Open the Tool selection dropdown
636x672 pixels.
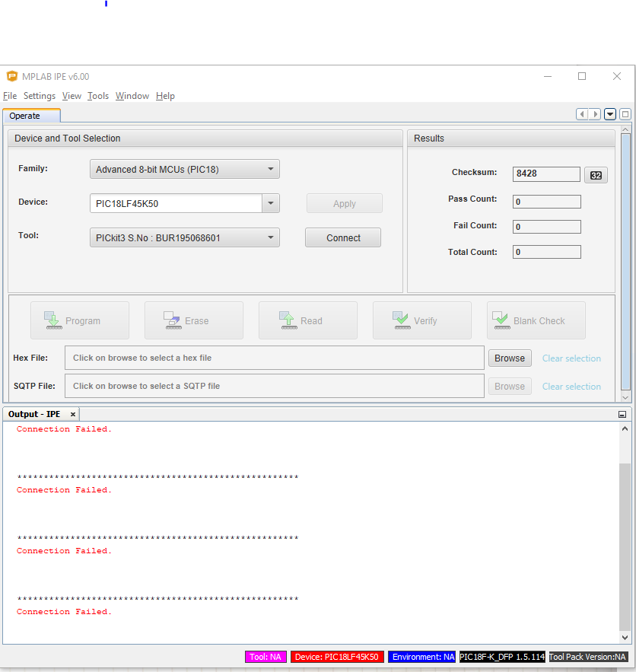185,237
